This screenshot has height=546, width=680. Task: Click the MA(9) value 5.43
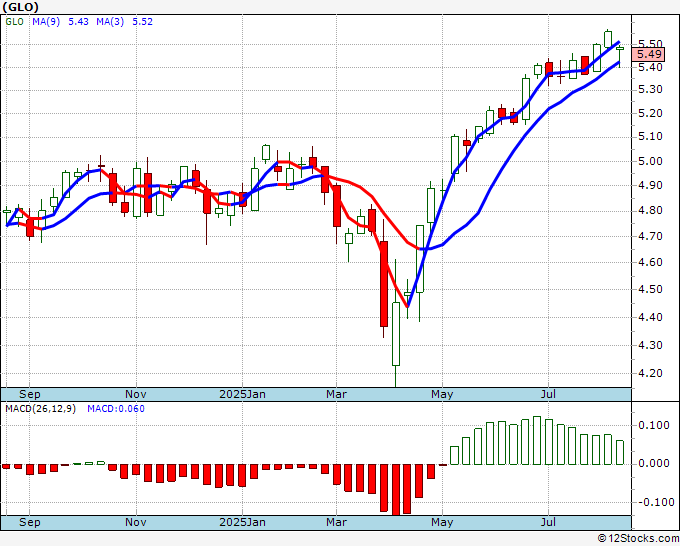pos(78,22)
